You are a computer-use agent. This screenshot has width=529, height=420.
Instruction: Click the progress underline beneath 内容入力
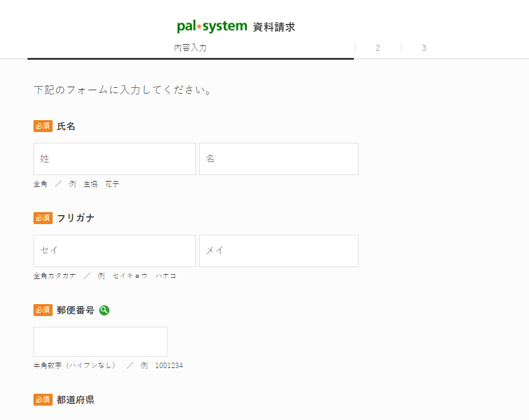coord(189,59)
